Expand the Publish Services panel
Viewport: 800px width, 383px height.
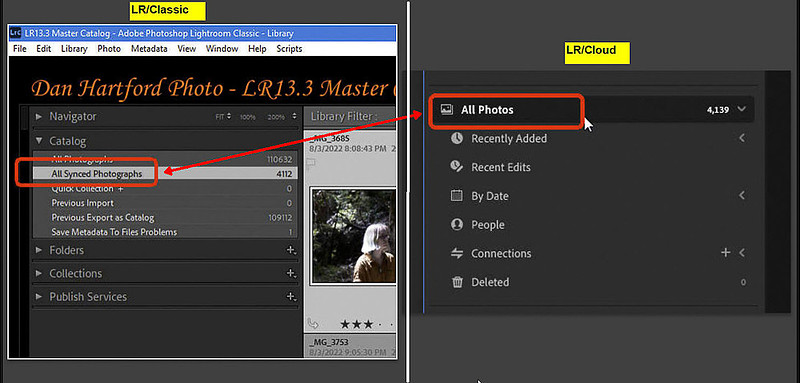point(39,297)
